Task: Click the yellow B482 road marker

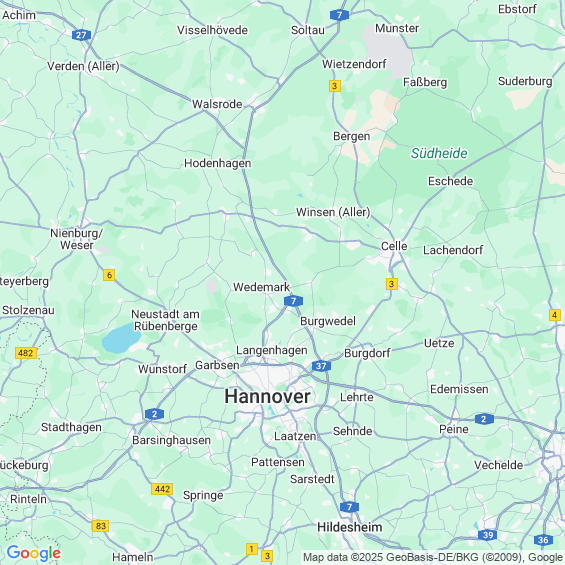Action: [26, 353]
